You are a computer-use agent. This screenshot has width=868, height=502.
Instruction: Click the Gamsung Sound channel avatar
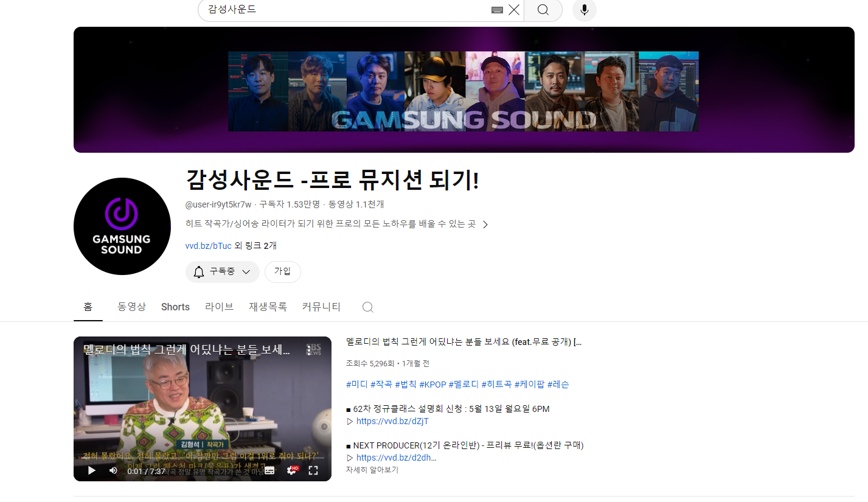(122, 226)
